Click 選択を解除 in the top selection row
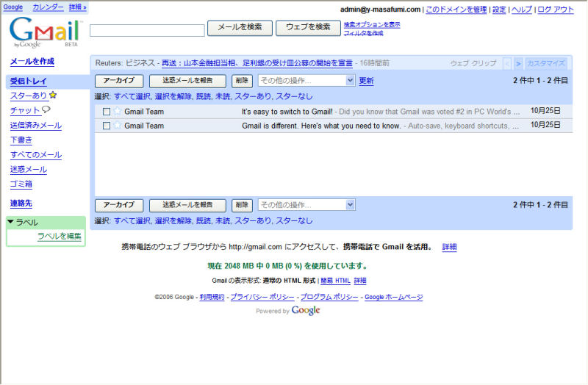The width and height of the screenshot is (588, 385). point(173,96)
